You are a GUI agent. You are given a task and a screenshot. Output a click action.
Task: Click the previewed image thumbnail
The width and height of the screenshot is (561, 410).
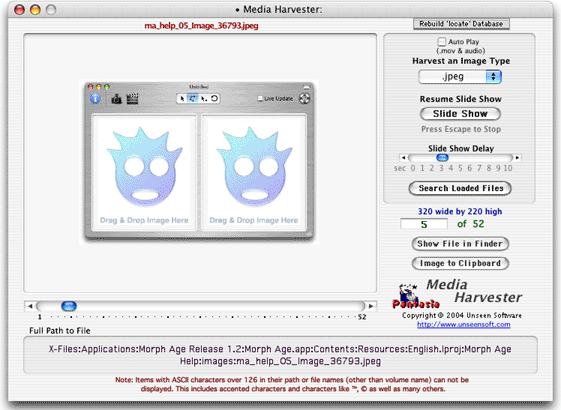(199, 162)
